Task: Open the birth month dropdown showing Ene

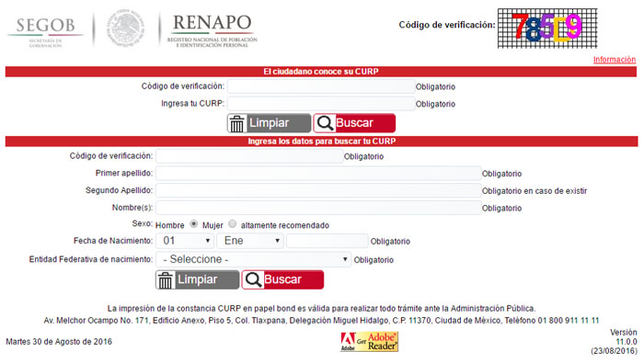Action: 250,241
